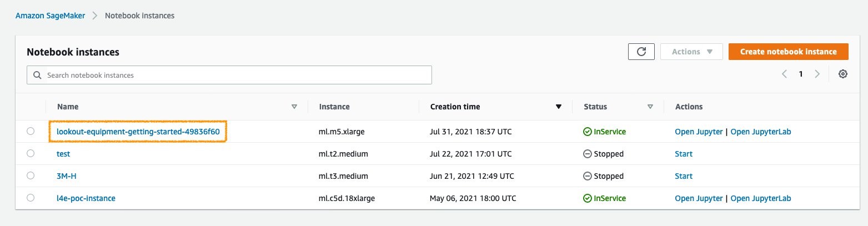Click the InService status icon for lookout-equipment instance
The width and height of the screenshot is (868, 226).
pyautogui.click(x=587, y=132)
